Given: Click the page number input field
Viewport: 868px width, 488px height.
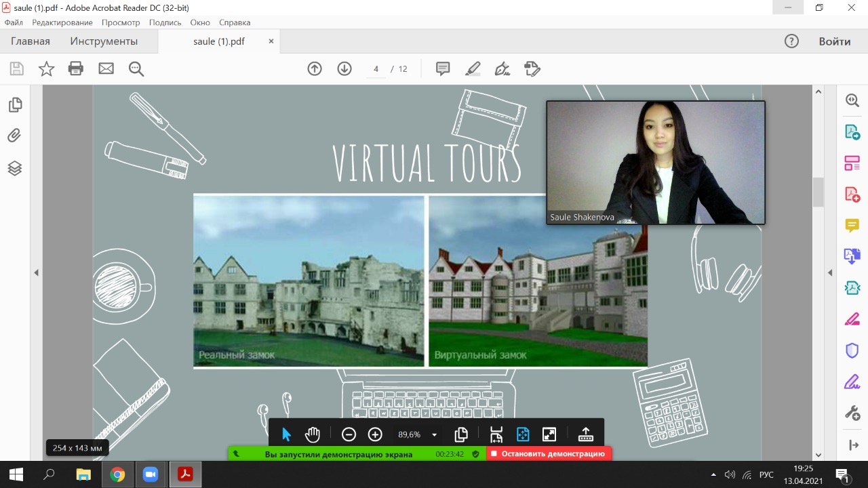Looking at the screenshot, I should pyautogui.click(x=376, y=69).
